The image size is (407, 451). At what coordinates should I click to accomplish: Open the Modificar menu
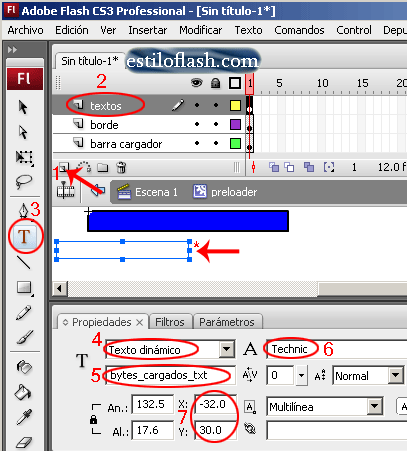(201, 30)
